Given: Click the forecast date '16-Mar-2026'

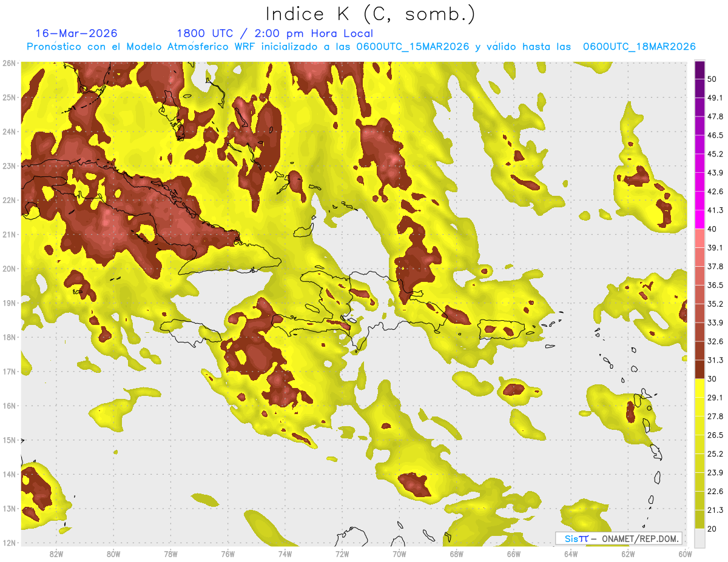Looking at the screenshot, I should tap(76, 33).
